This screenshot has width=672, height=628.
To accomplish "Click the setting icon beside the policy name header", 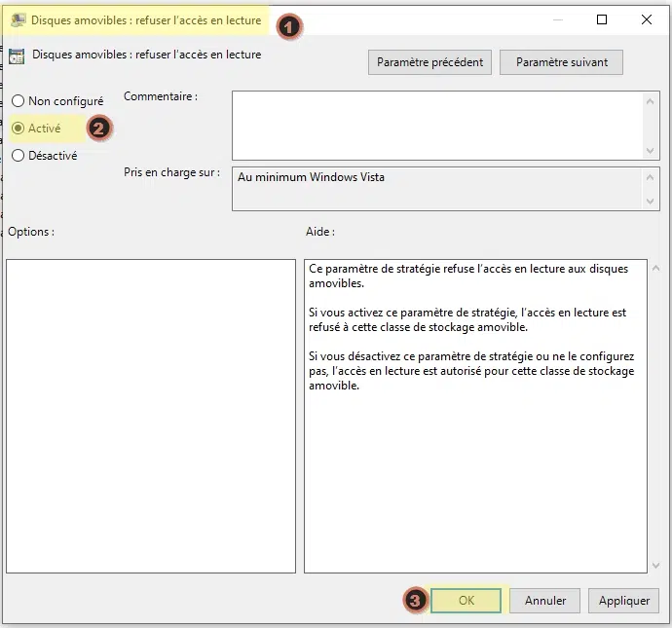I will [17, 55].
